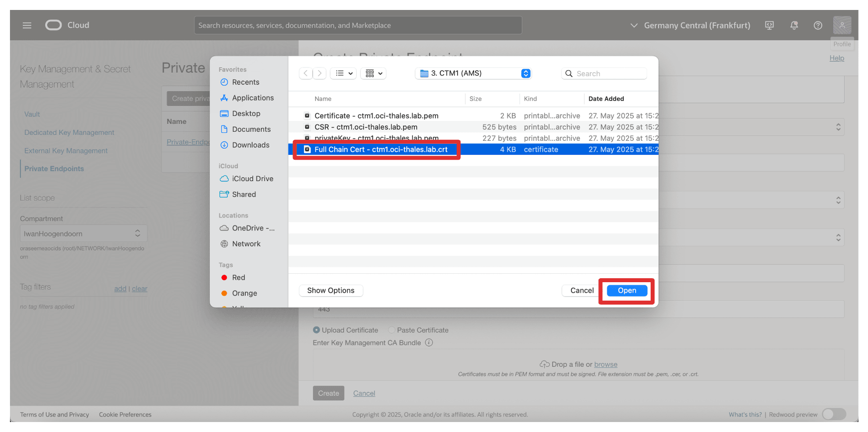Viewport: 868px width, 432px height.
Task: Open External Key Management section
Action: (66, 151)
